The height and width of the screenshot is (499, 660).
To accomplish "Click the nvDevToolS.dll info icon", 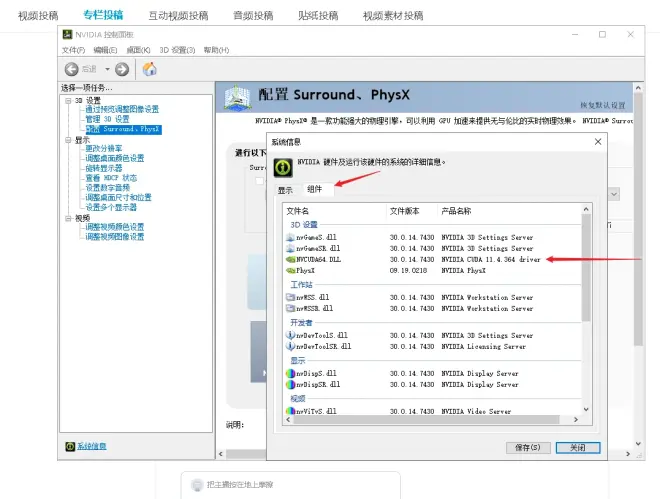I will [290, 335].
